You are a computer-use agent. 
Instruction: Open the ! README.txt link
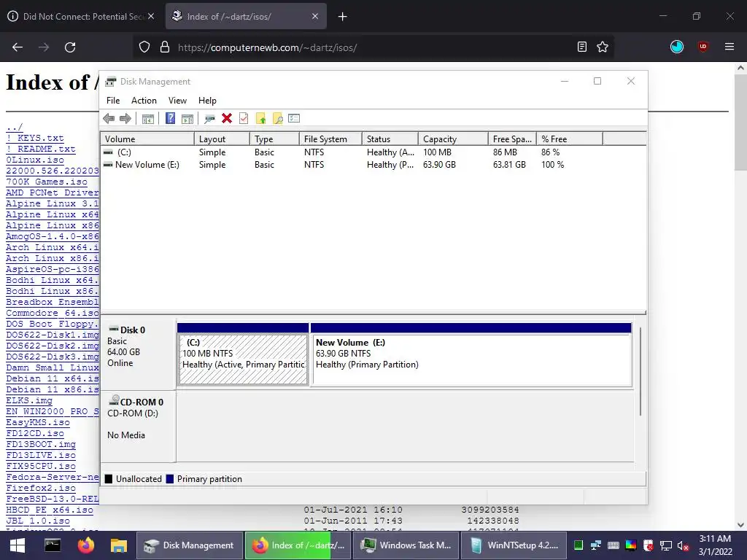(x=41, y=149)
